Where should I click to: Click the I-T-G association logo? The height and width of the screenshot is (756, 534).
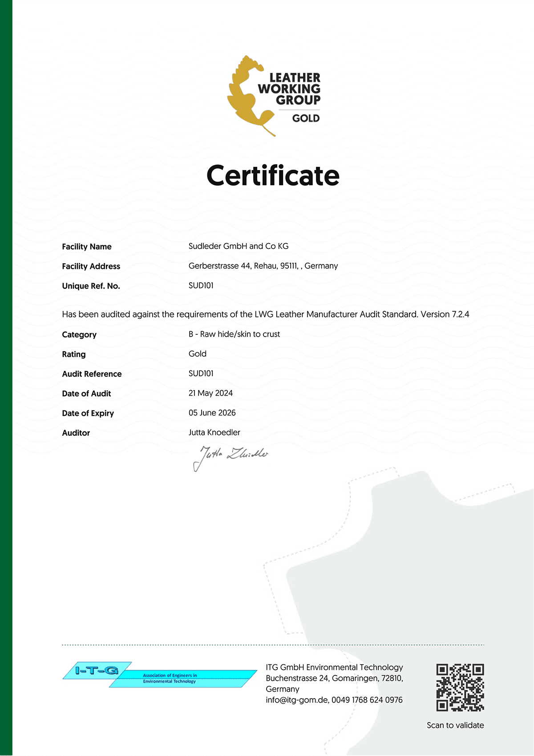coord(158,675)
